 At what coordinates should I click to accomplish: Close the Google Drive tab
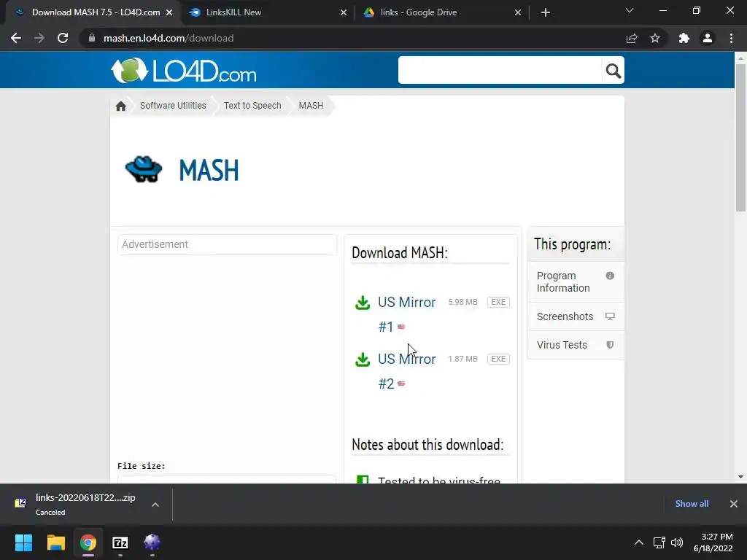[x=518, y=12]
